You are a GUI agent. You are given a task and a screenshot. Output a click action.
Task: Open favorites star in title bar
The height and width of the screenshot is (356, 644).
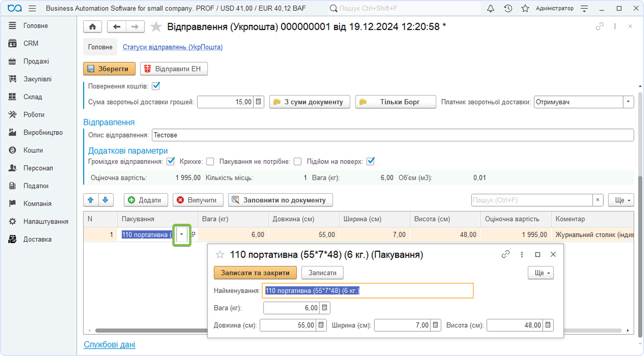tap(525, 8)
